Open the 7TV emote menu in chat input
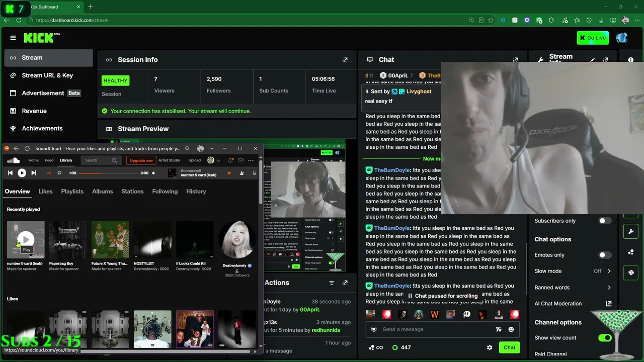 (x=499, y=329)
